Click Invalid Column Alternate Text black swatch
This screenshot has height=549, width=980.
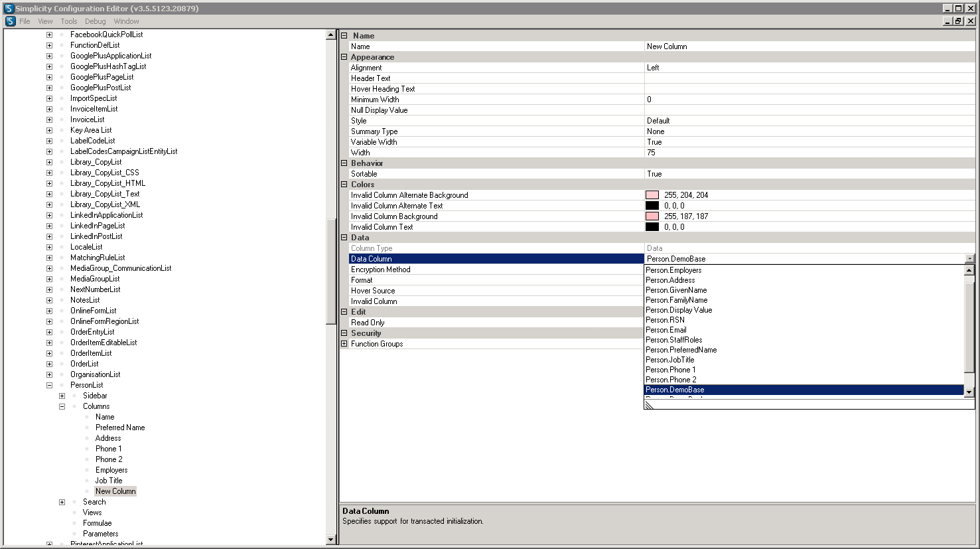(x=652, y=206)
